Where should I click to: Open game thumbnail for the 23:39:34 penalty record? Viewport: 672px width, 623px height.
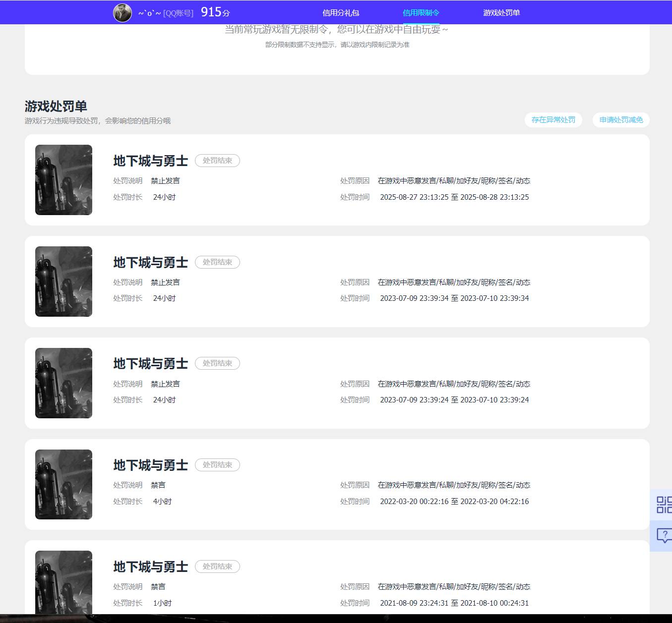tap(63, 282)
